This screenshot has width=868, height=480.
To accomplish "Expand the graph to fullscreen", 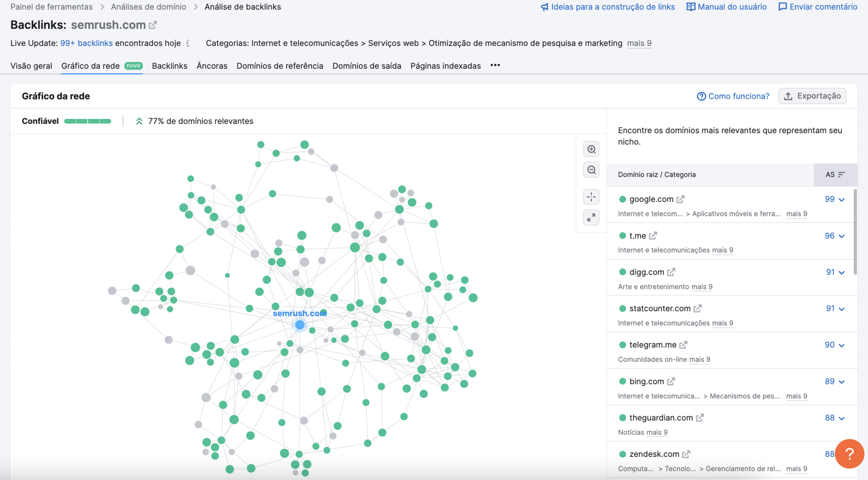I will 591,218.
